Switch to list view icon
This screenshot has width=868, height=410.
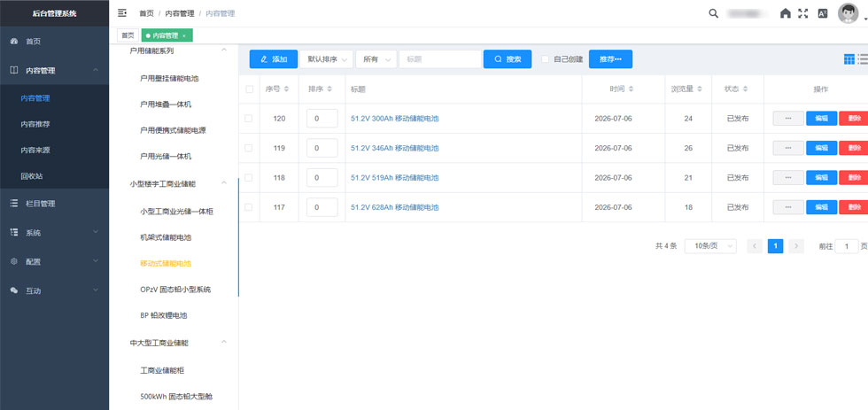click(x=863, y=59)
